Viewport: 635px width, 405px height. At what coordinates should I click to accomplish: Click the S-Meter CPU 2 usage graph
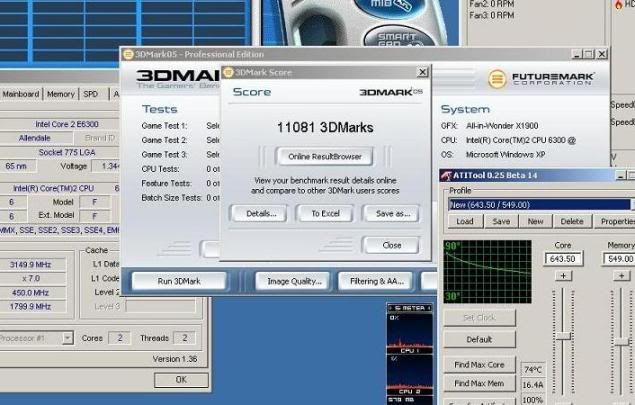click(x=410, y=374)
